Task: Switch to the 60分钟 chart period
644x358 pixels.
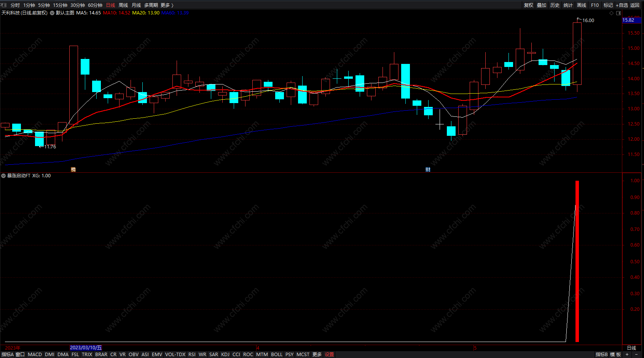Action: click(x=95, y=5)
